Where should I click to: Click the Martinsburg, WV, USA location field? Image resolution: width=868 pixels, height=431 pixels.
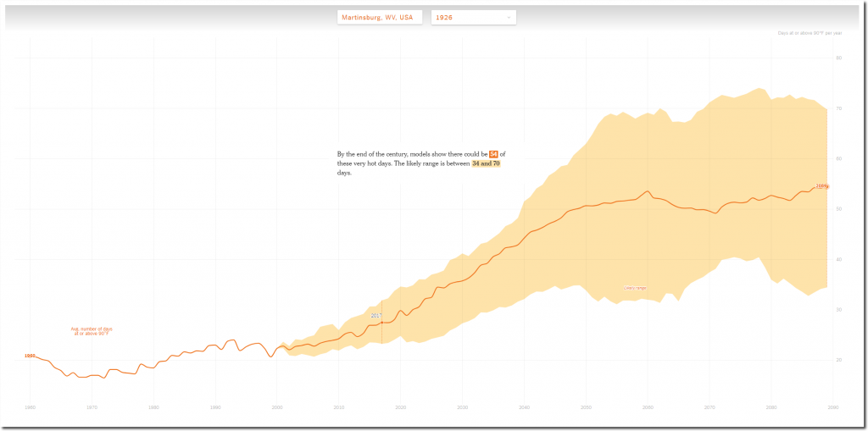pos(380,17)
